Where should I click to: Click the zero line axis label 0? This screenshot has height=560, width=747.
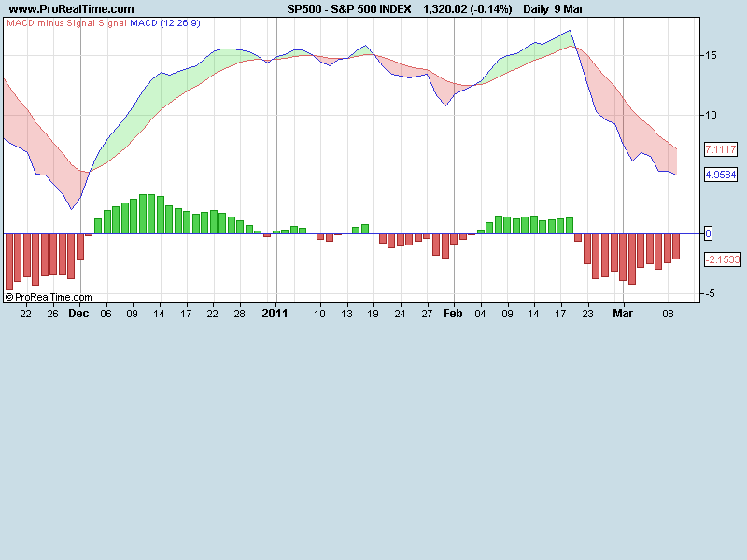click(709, 234)
